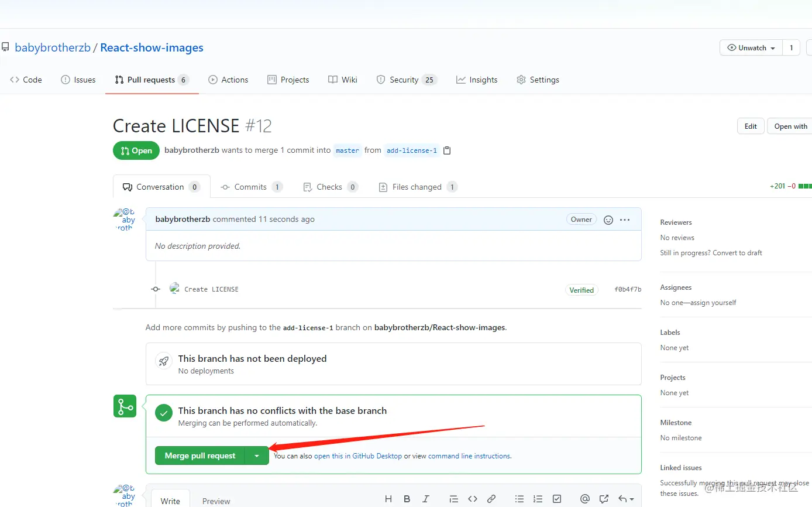
Task: Add a link using the chain icon
Action: 491,499
